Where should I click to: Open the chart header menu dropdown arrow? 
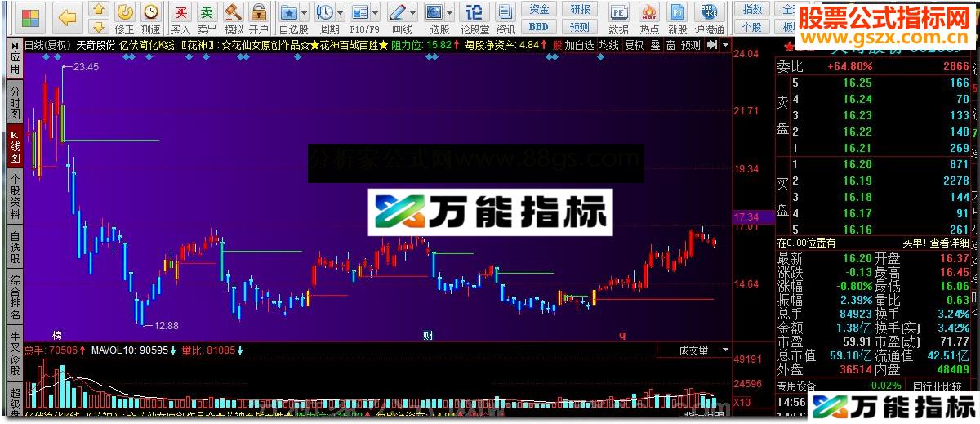(725, 45)
